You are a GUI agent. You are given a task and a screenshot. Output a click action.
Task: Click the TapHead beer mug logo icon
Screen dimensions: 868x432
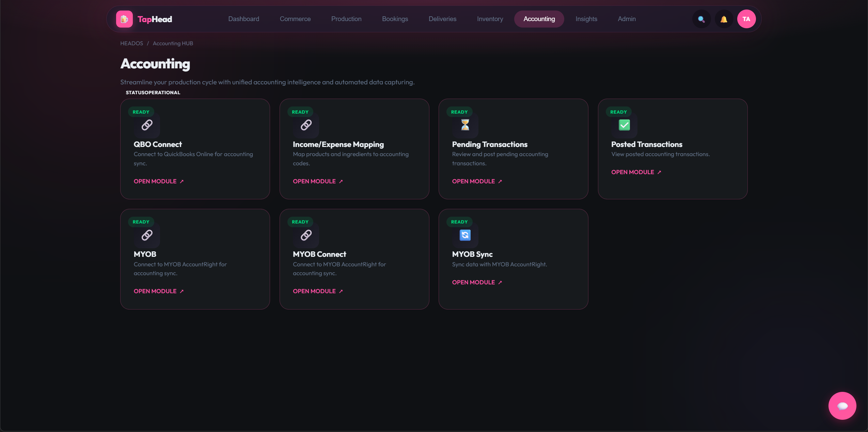(124, 19)
